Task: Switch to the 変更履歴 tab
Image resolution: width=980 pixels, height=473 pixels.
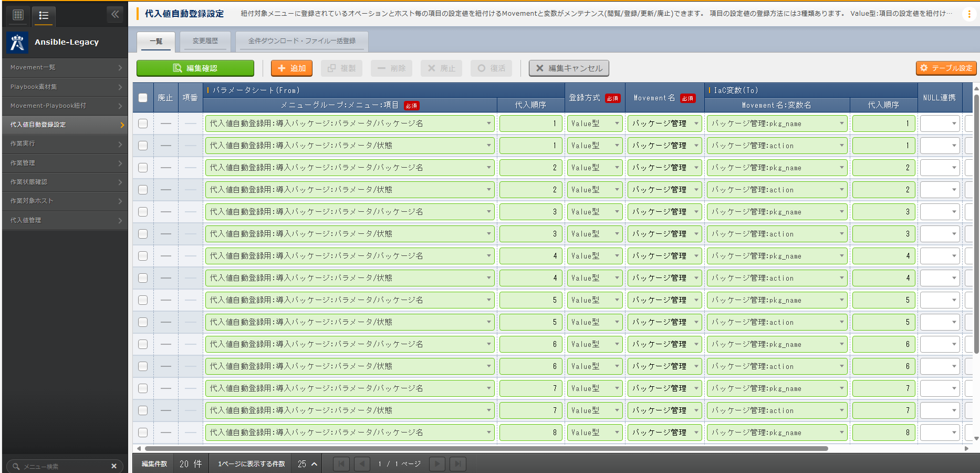Action: 205,41
